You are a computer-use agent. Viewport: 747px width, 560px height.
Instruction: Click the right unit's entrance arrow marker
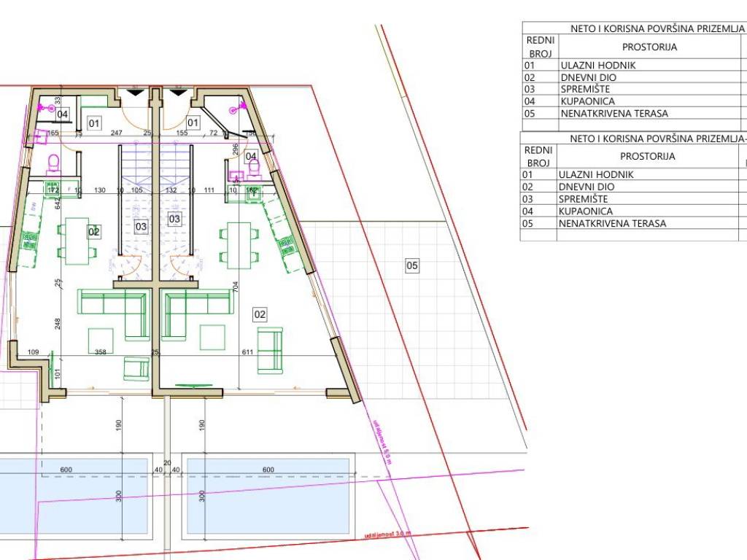(177, 92)
